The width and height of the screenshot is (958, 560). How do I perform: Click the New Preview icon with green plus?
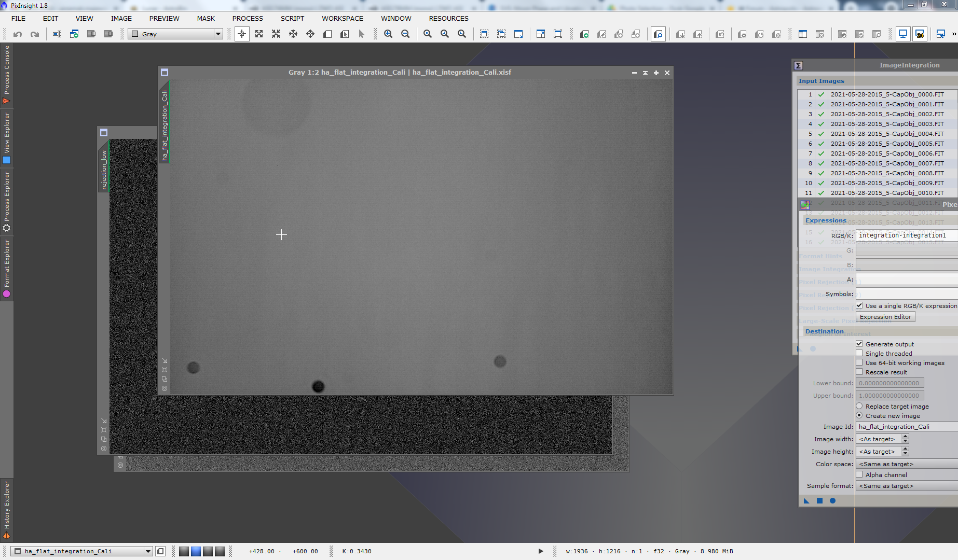584,34
